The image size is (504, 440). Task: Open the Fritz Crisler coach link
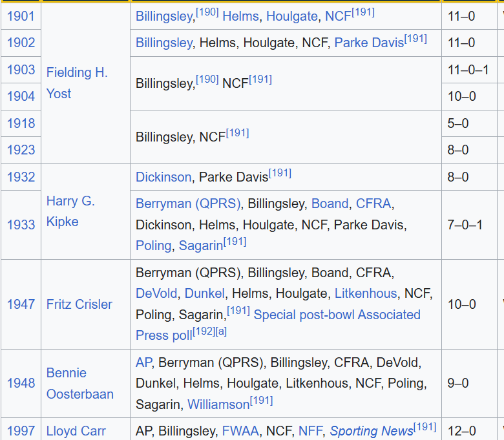click(x=79, y=304)
